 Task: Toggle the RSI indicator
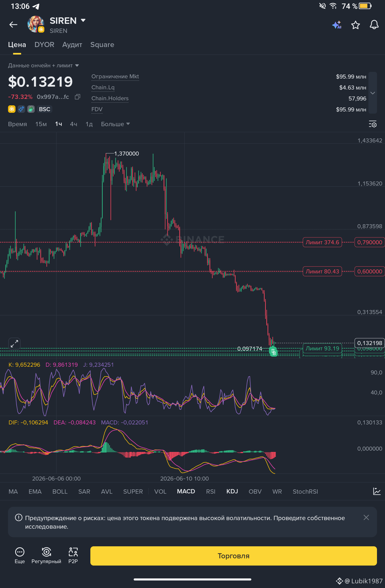[x=211, y=492]
